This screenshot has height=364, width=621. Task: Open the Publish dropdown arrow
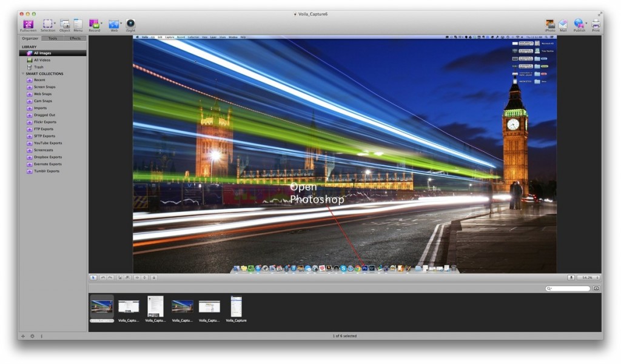pos(586,24)
